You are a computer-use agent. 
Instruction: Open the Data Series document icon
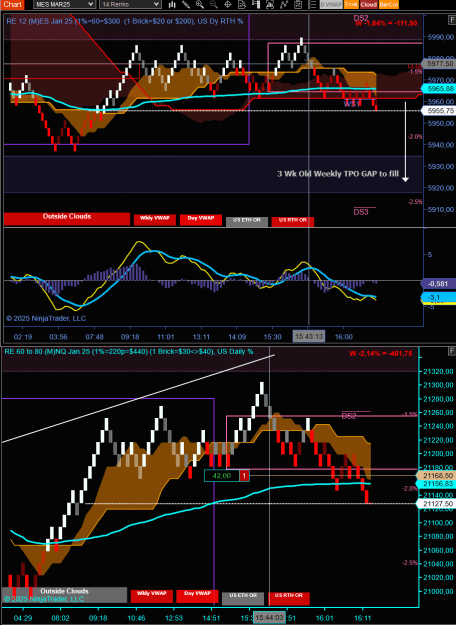tap(242, 4)
